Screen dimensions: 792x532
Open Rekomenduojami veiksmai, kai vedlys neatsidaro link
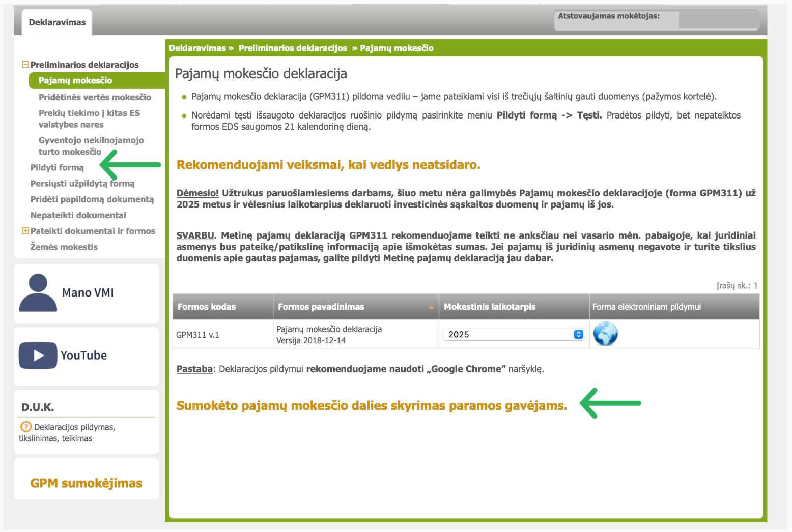pos(328,165)
